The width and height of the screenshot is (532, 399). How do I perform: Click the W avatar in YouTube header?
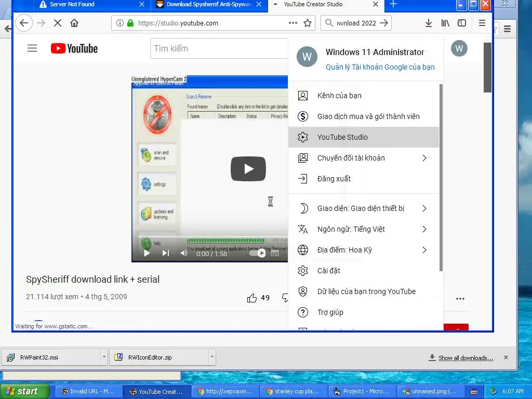tap(459, 48)
